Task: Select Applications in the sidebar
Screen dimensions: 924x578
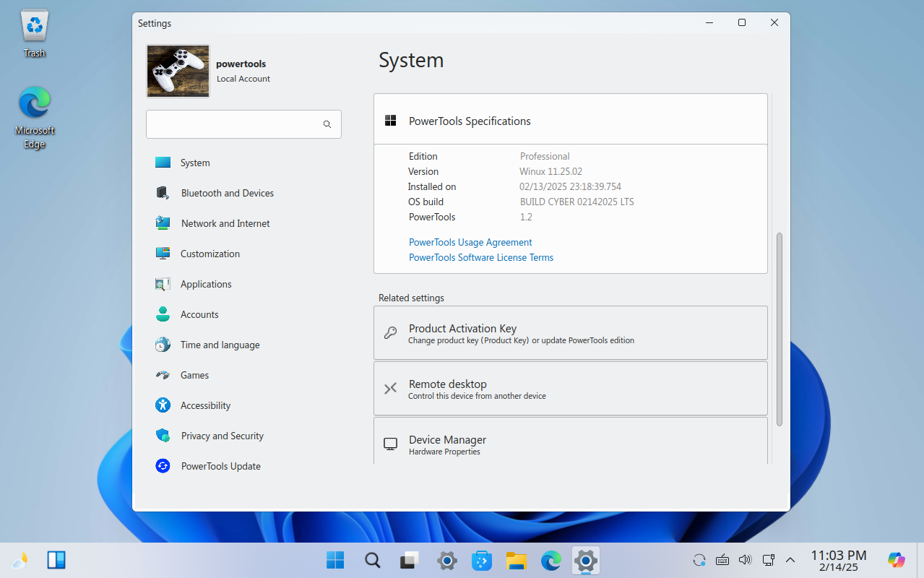Action: click(243, 284)
